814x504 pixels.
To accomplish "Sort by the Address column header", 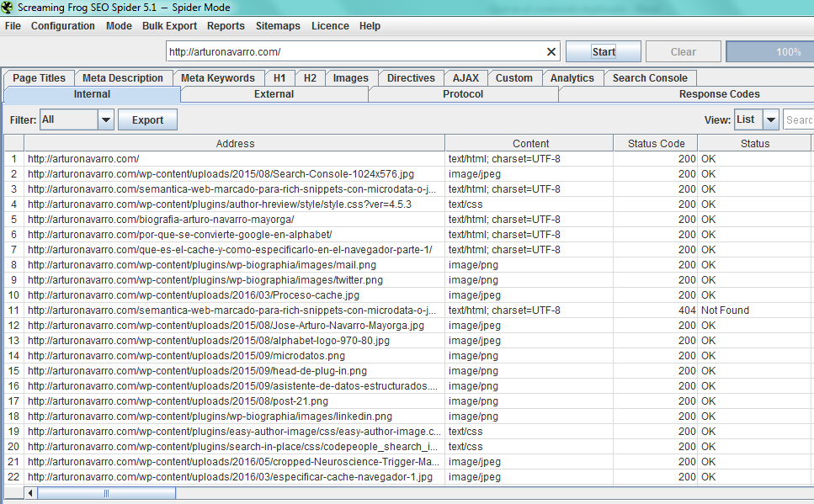I will pyautogui.click(x=235, y=143).
